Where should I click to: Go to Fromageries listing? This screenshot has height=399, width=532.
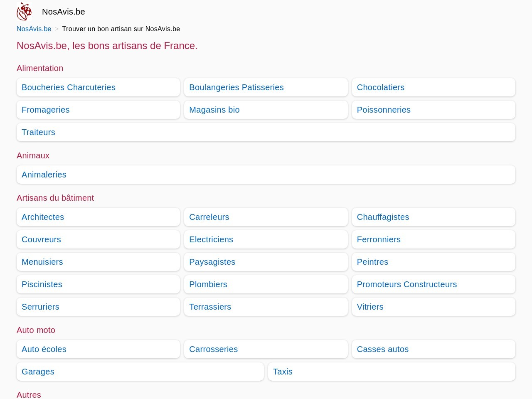(98, 110)
